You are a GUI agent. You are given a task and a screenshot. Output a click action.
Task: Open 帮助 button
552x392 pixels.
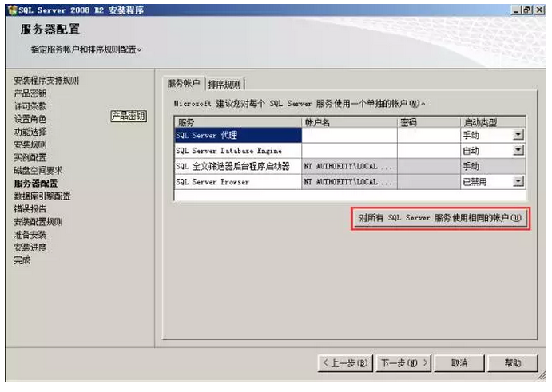[513, 362]
